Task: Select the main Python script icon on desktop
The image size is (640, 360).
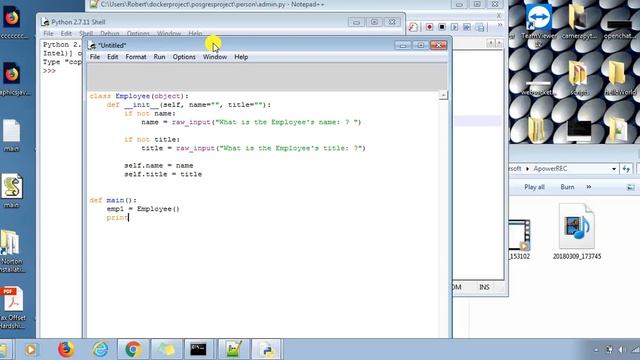Action: click(12, 191)
